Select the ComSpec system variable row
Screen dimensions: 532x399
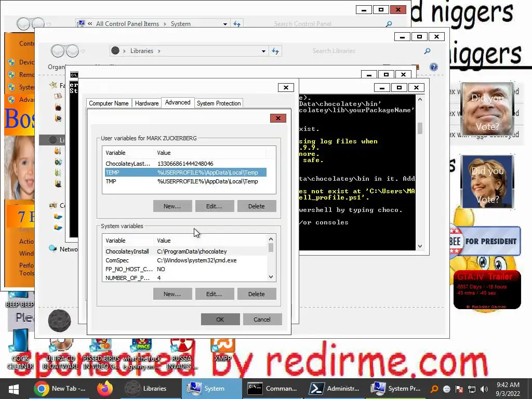(x=185, y=260)
